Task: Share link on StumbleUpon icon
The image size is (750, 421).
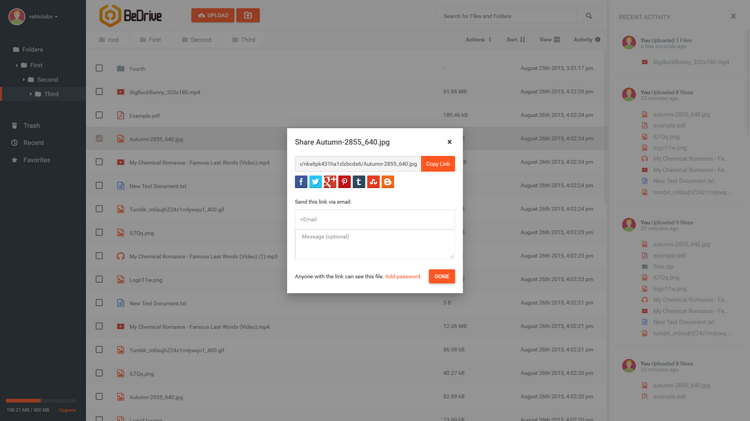Action: pyautogui.click(x=373, y=182)
